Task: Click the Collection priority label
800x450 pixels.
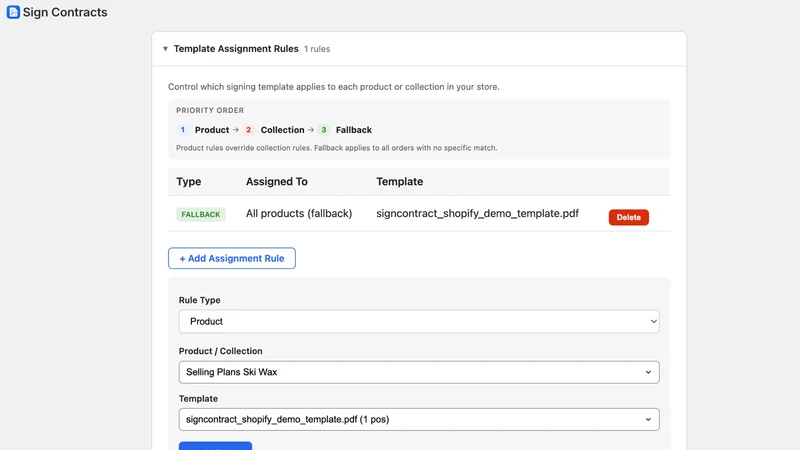Action: (x=282, y=130)
